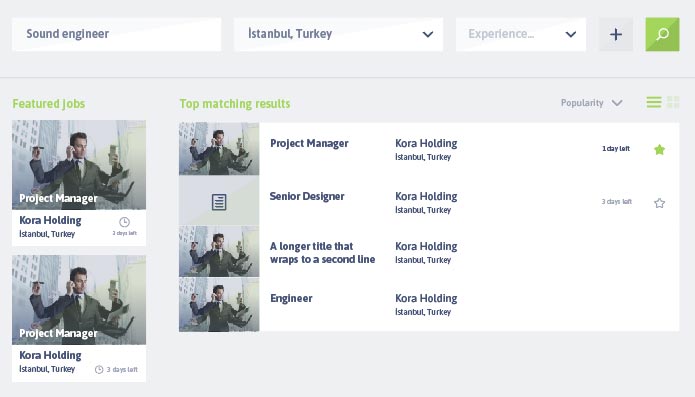Screen dimensions: 695x397
Task: Open first featured Project Manager job image
Action: point(79,165)
